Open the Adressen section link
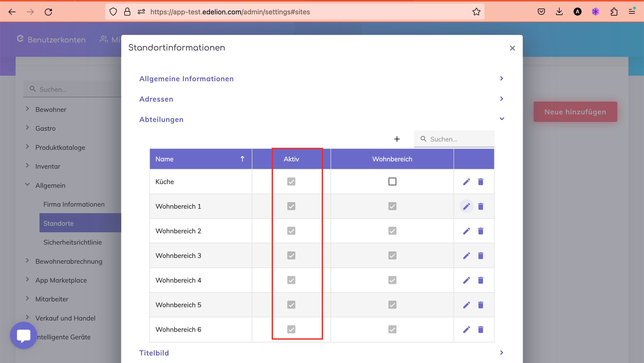This screenshot has width=644, height=363. (156, 99)
